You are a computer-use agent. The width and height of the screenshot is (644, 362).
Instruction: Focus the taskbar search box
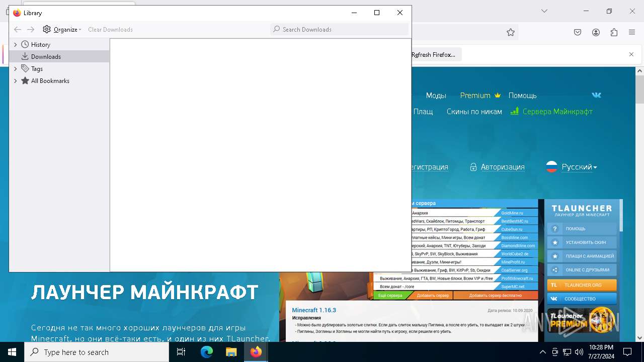coord(97,352)
